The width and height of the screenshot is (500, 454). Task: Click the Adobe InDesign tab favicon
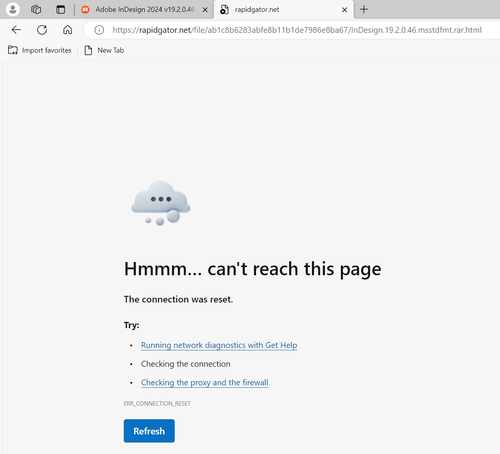click(x=85, y=10)
